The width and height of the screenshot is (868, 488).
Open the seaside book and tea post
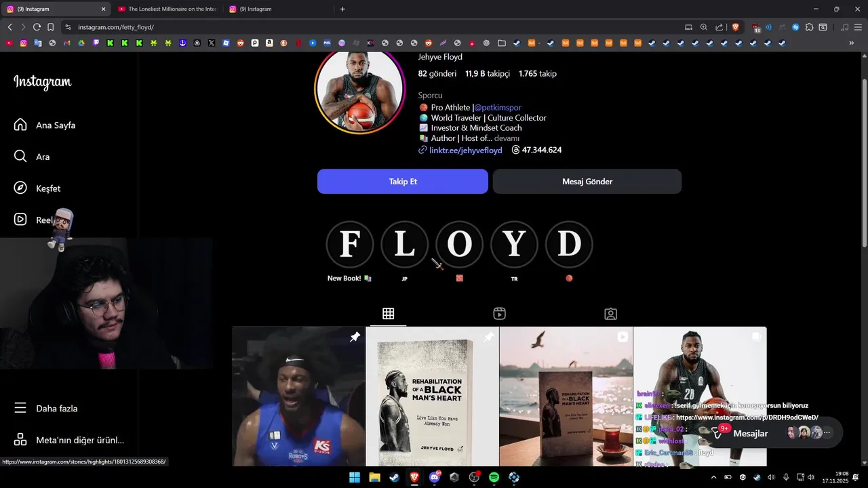click(566, 396)
